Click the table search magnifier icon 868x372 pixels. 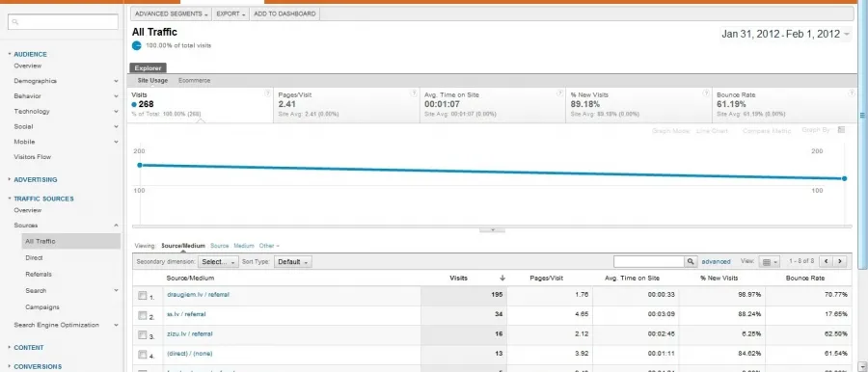click(691, 262)
